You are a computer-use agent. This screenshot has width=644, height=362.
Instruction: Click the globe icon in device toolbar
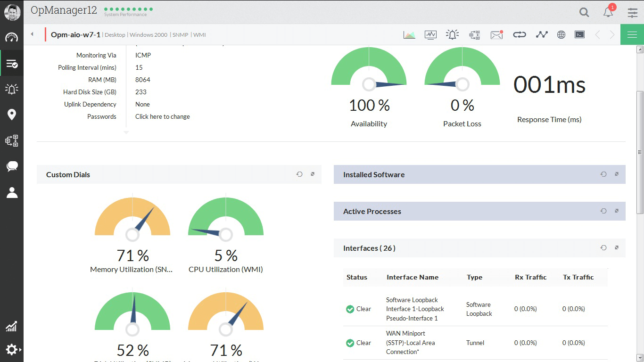click(561, 35)
